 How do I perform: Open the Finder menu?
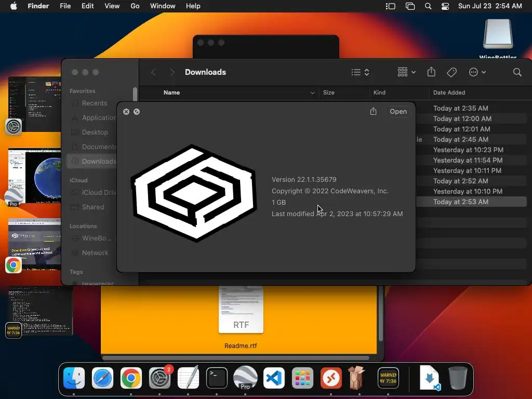(x=38, y=6)
